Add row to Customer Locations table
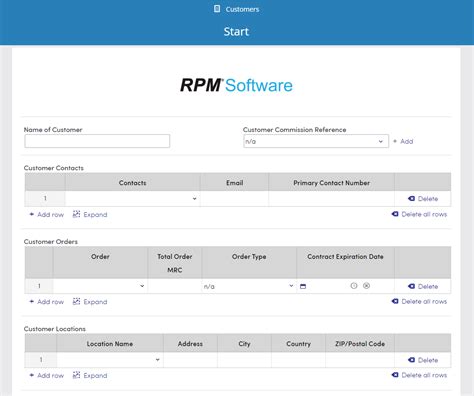 coord(47,375)
